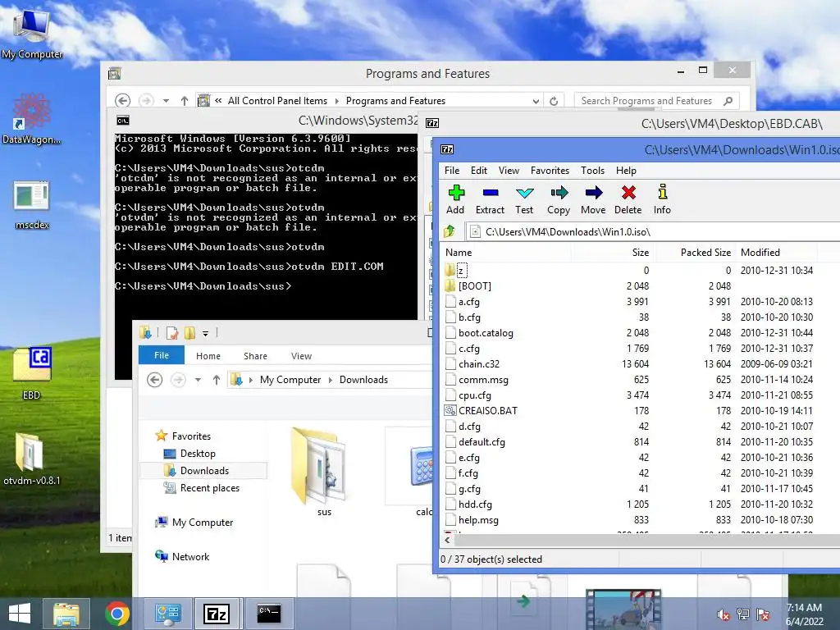The height and width of the screenshot is (630, 840).
Task: Open the File menu in 7-Zip
Action: 452,171
